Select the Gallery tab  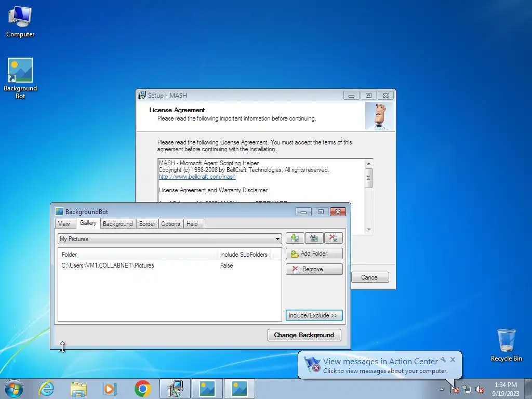[x=88, y=223]
